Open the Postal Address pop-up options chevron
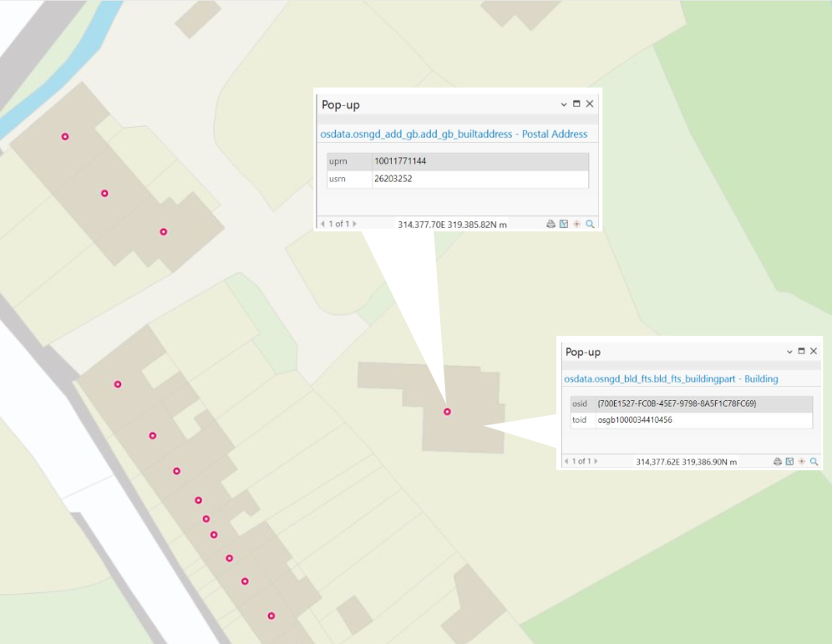 (x=564, y=104)
